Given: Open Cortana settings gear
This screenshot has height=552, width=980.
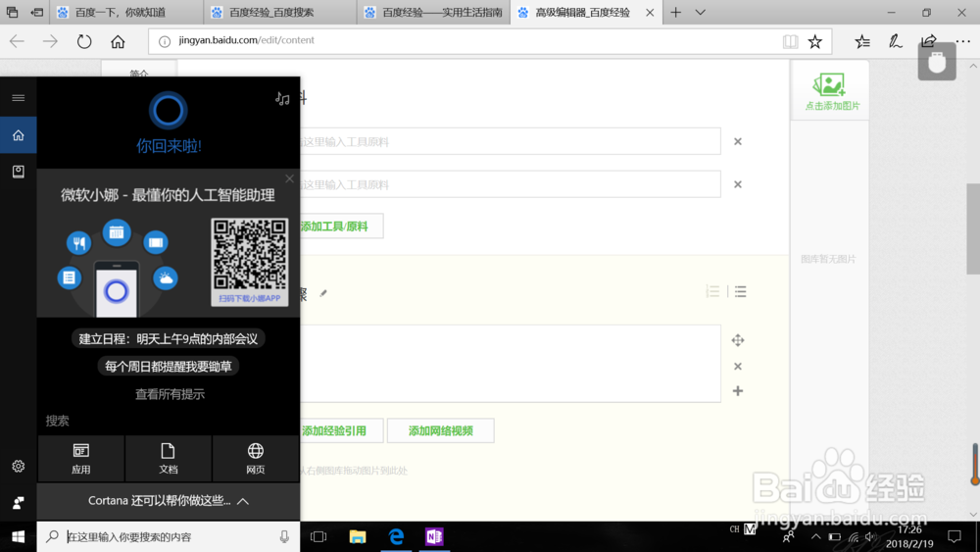Looking at the screenshot, I should click(x=18, y=467).
